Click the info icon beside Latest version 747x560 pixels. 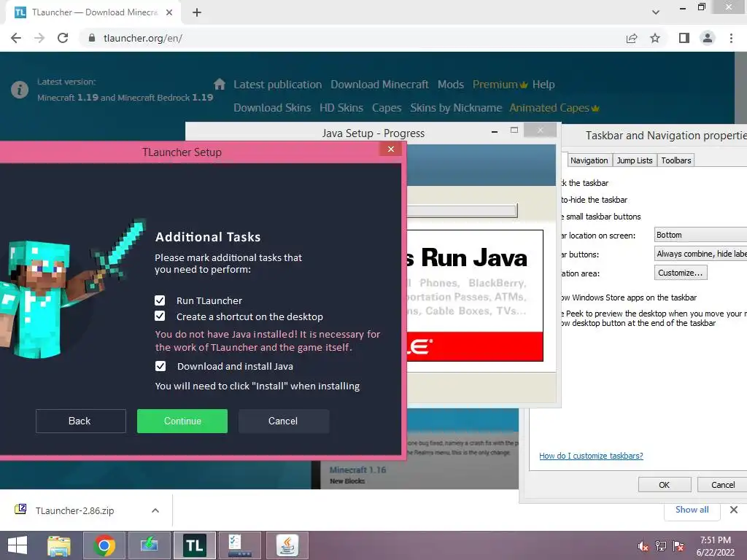point(20,90)
